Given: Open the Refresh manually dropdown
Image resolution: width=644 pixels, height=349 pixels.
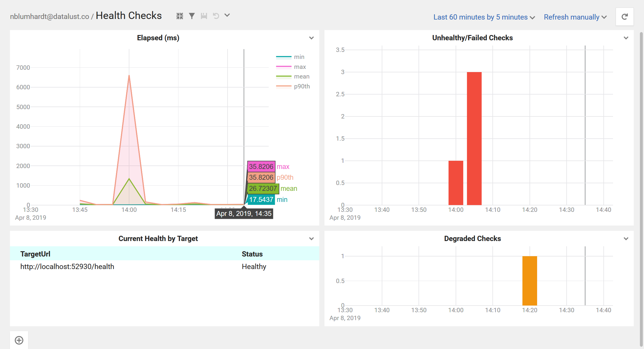Looking at the screenshot, I should [x=576, y=17].
